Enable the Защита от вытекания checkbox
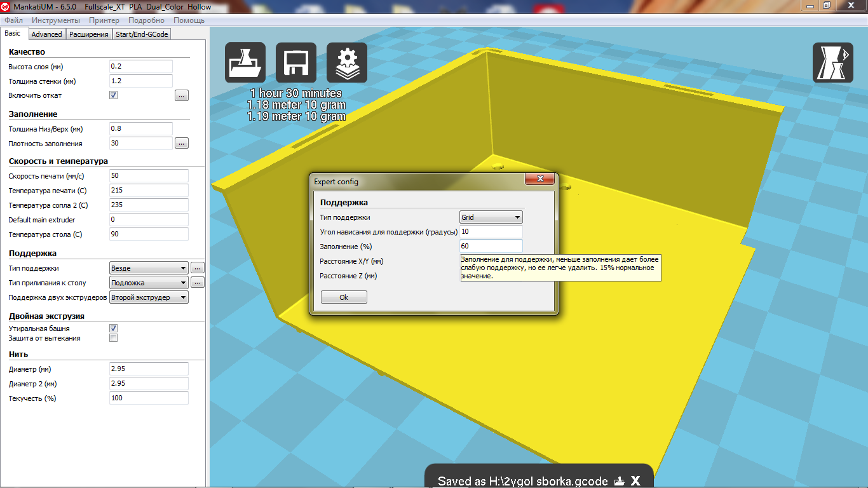Screen dimensions: 868x488 114,338
